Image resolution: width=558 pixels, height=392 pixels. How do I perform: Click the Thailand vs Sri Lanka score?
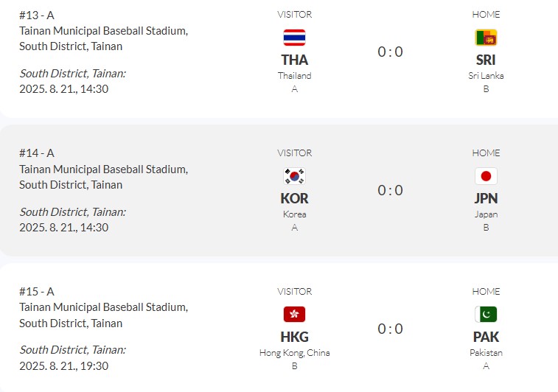[390, 52]
